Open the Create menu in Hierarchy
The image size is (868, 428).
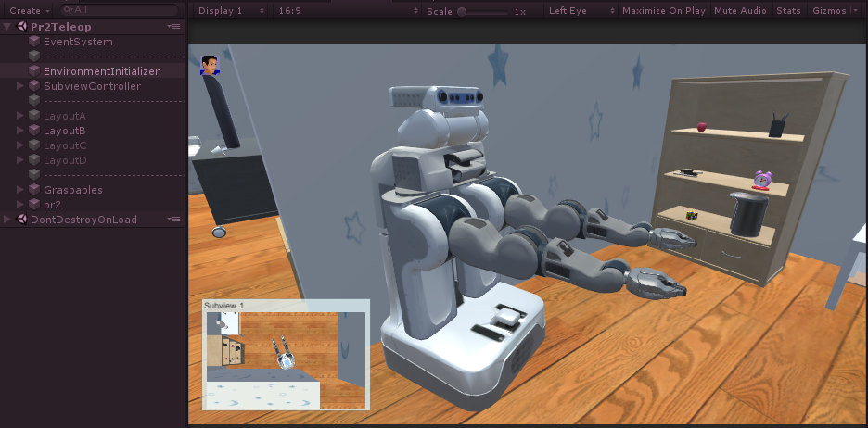point(29,10)
